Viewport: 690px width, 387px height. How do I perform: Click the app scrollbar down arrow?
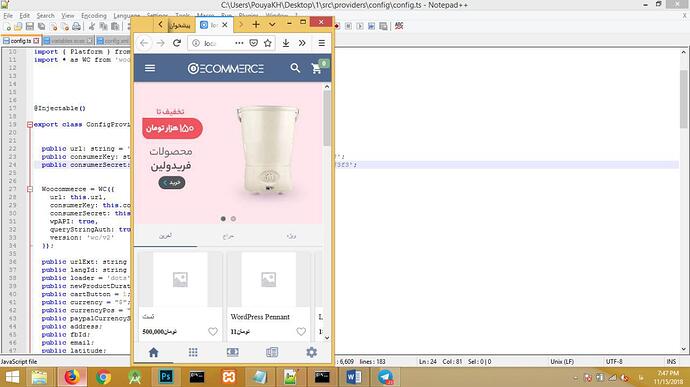[327, 338]
